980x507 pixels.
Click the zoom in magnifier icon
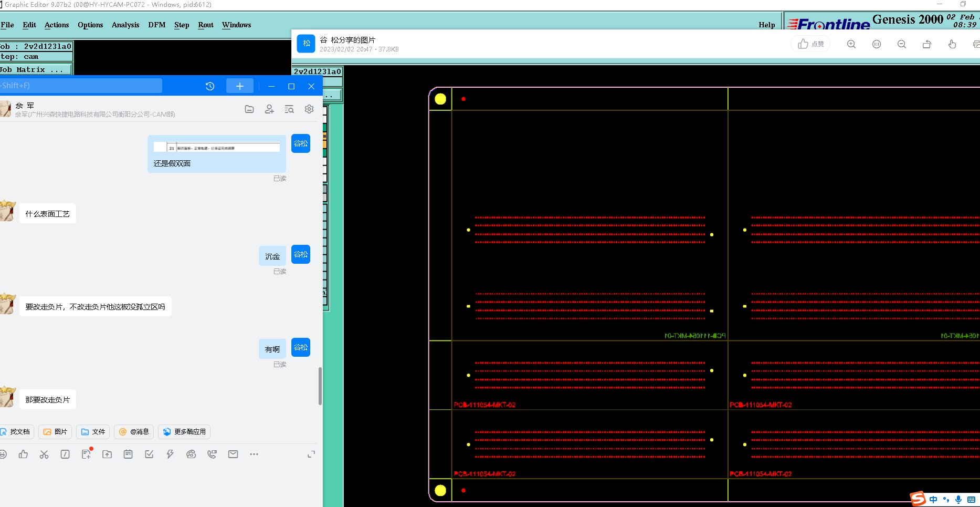click(851, 44)
